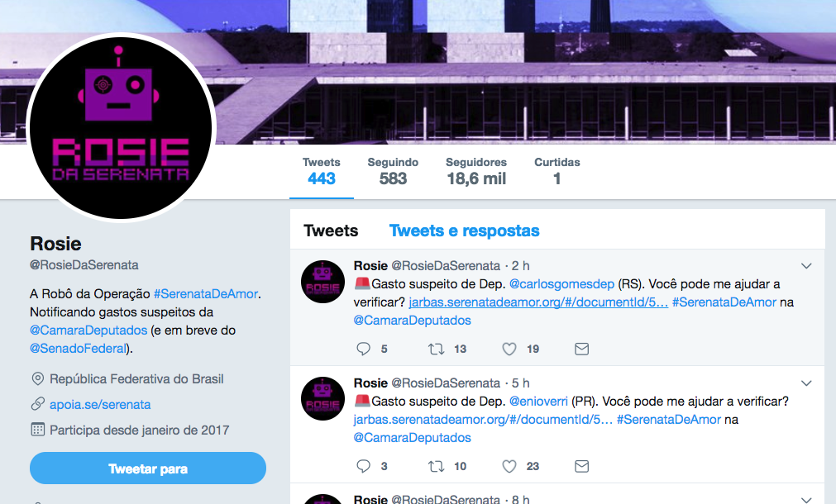Viewport: 836px width, 504px height.
Task: Select the Tweets count tab showing 443
Action: (x=322, y=172)
